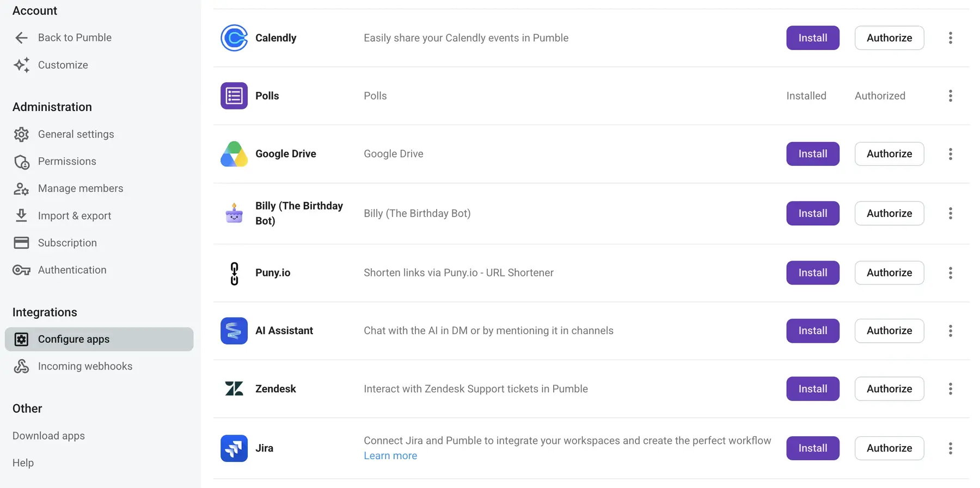Authorize the Google Drive app
Screen dimensions: 980x488
click(889, 154)
